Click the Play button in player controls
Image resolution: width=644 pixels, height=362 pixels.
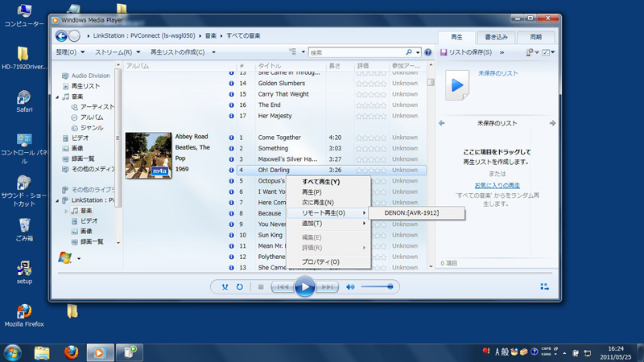coord(304,286)
